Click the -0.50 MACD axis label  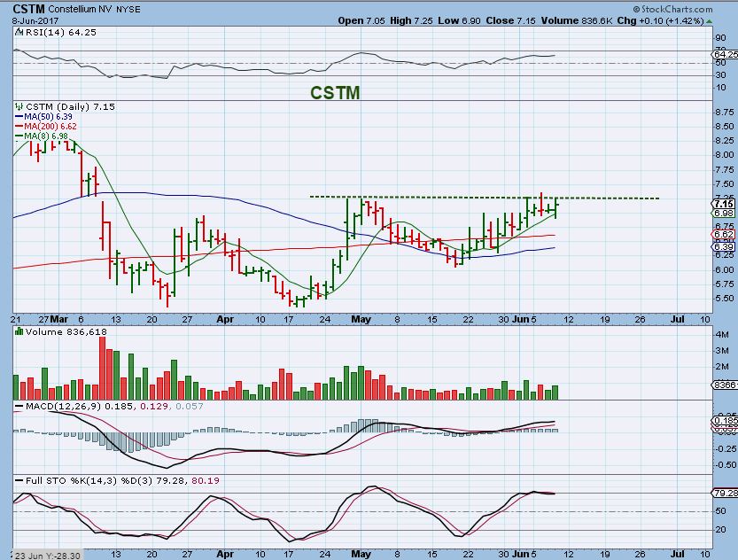click(x=726, y=465)
